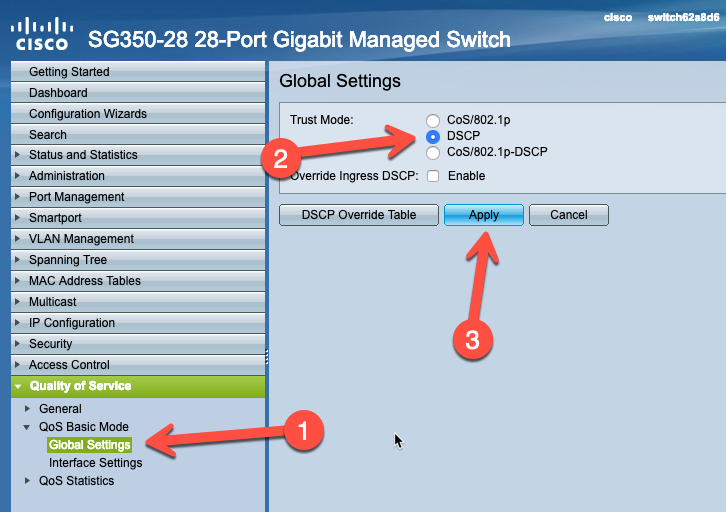
Task: Expand the Multicast arrow
Action: (18, 301)
